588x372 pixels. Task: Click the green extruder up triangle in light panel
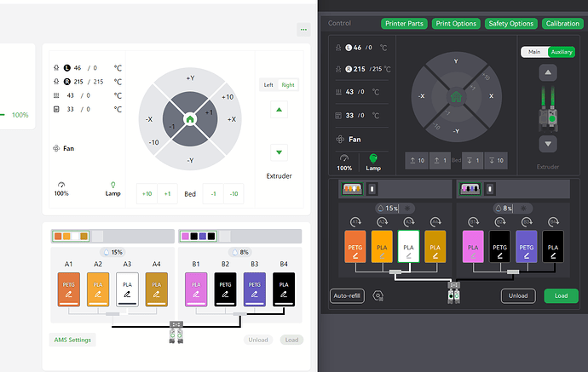279,110
